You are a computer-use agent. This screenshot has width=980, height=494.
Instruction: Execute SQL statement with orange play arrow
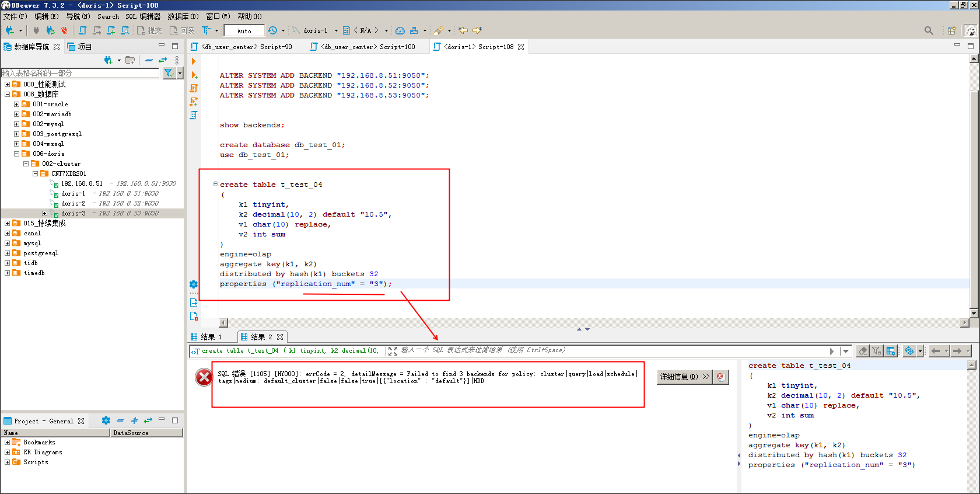(x=194, y=61)
